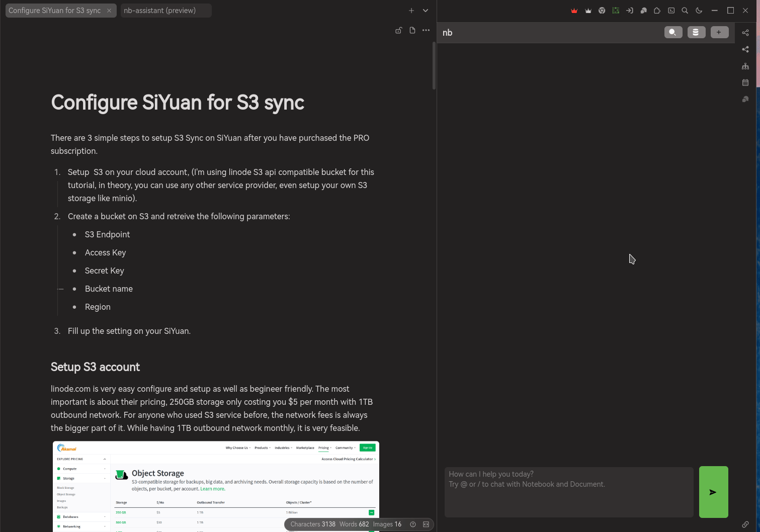760x532 pixels.
Task: Create a new item with the nb panel plus button
Action: point(719,32)
